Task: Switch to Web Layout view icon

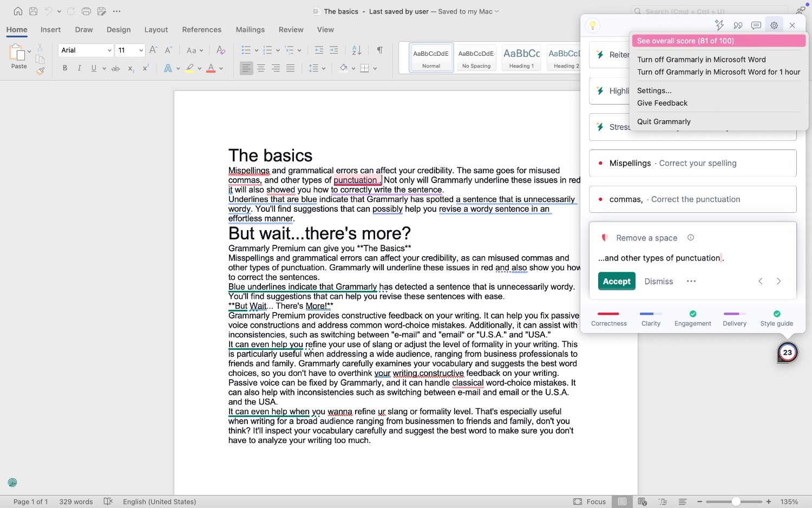Action: (642, 502)
